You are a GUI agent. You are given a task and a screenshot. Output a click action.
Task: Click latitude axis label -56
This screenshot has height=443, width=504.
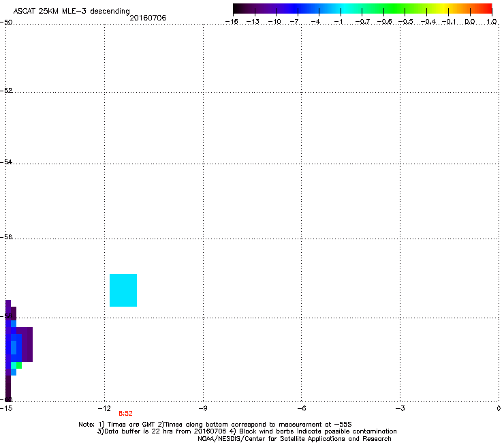point(6,237)
